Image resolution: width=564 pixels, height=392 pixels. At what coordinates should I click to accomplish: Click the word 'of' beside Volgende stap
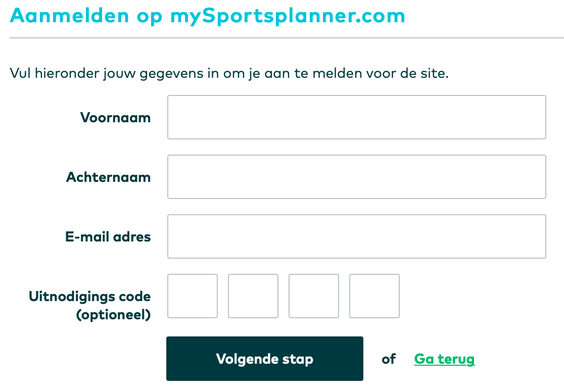click(x=389, y=359)
